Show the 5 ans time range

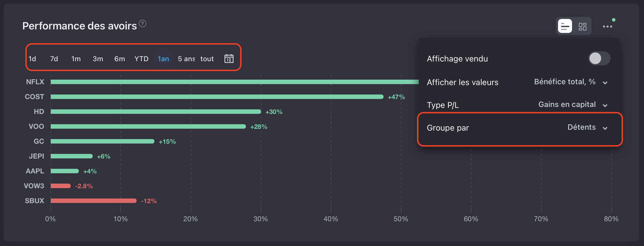coord(186,59)
